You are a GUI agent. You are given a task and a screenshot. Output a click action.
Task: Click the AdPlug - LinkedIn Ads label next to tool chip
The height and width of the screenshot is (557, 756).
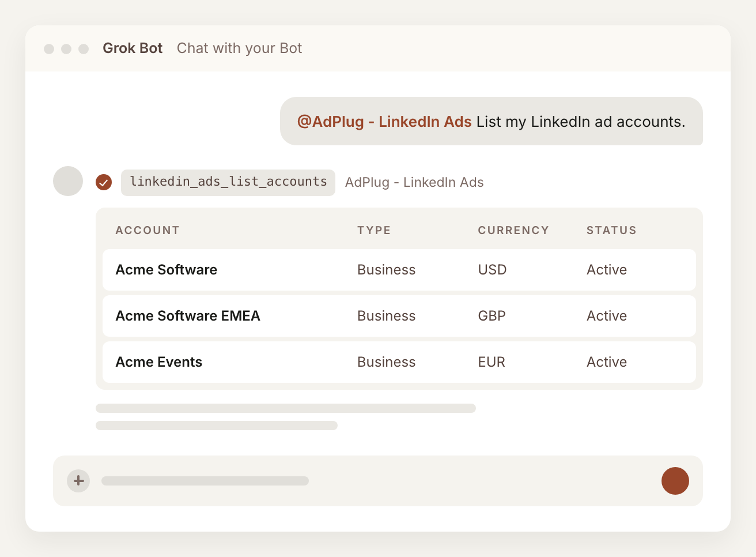(x=414, y=182)
